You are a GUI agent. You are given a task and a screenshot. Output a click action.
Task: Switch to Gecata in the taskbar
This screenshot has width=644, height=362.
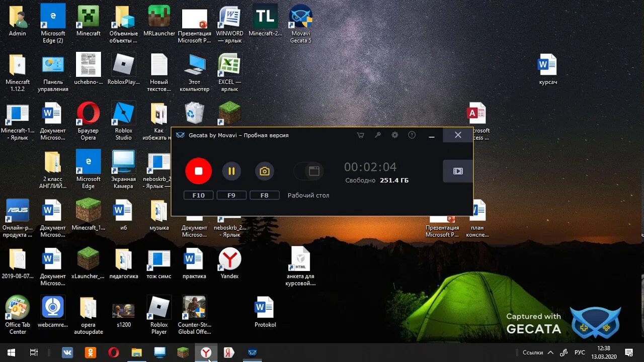click(253, 352)
